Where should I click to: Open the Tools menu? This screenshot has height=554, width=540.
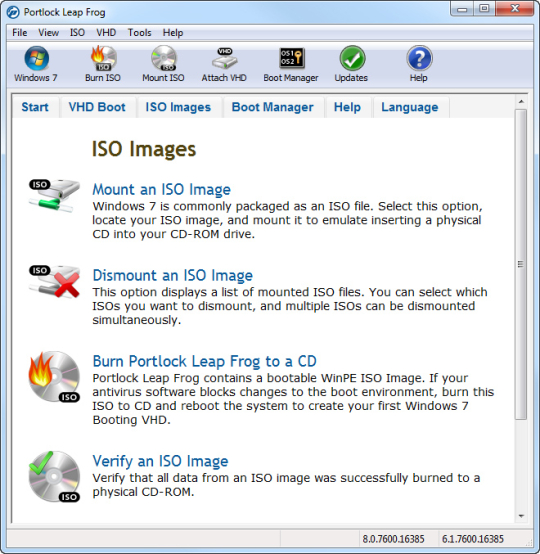tap(140, 33)
